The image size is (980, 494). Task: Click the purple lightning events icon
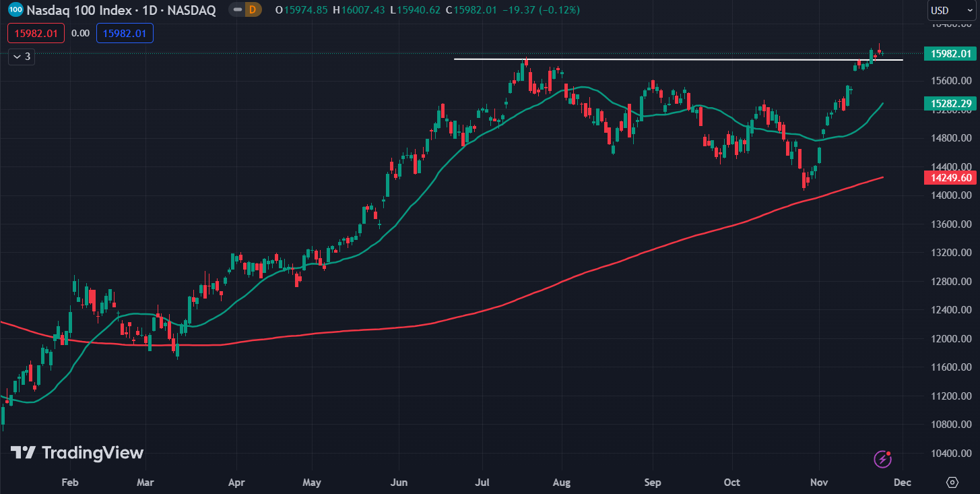pos(883,459)
